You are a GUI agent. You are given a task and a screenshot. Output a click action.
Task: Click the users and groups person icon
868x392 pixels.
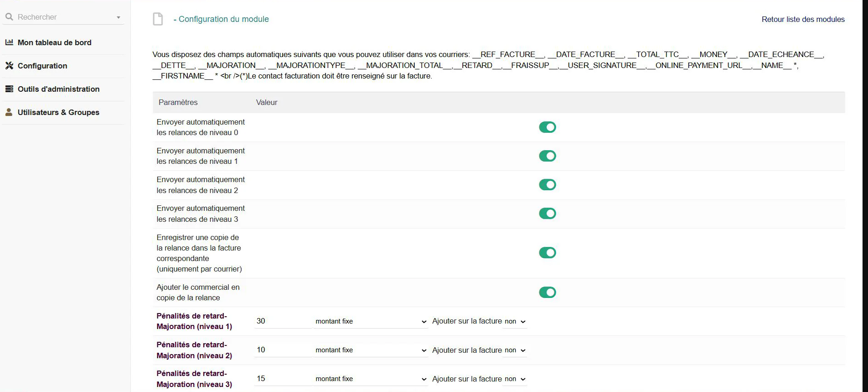[x=9, y=112]
